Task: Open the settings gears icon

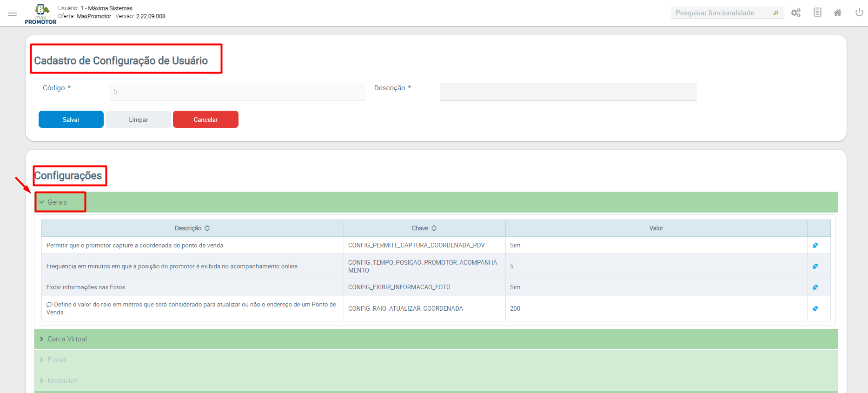Action: 796,13
